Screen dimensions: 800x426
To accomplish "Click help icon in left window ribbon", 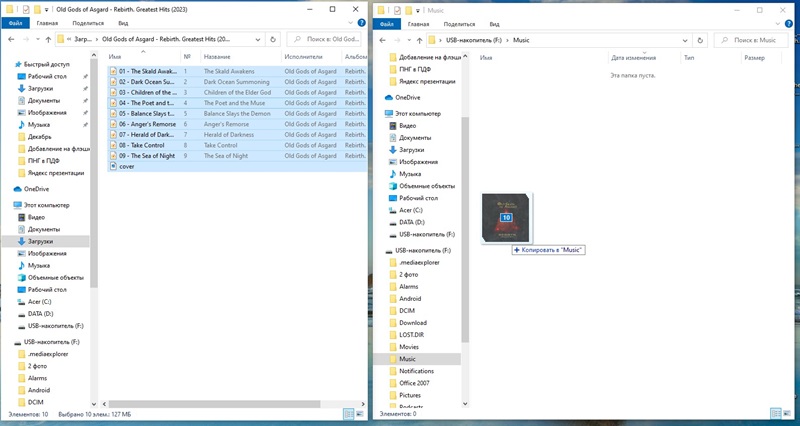I will (361, 23).
